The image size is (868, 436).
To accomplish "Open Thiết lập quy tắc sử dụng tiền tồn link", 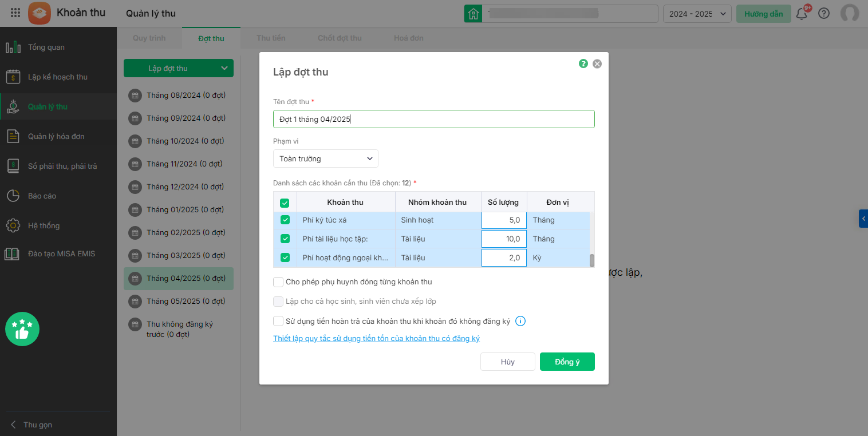I will coord(377,338).
